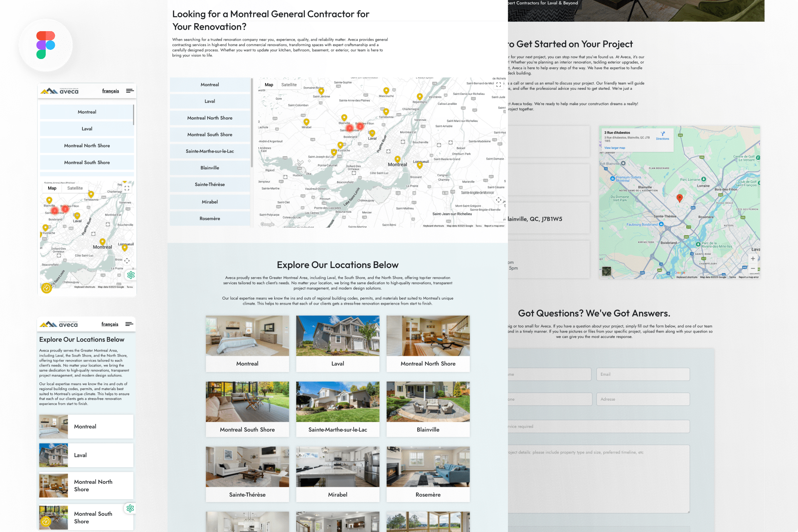Click the View larger map link

tap(614, 148)
